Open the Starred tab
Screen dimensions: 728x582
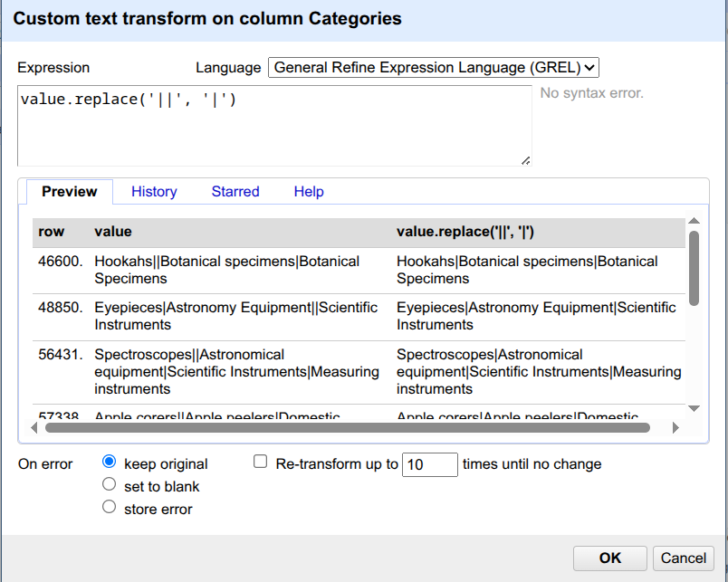click(x=235, y=191)
